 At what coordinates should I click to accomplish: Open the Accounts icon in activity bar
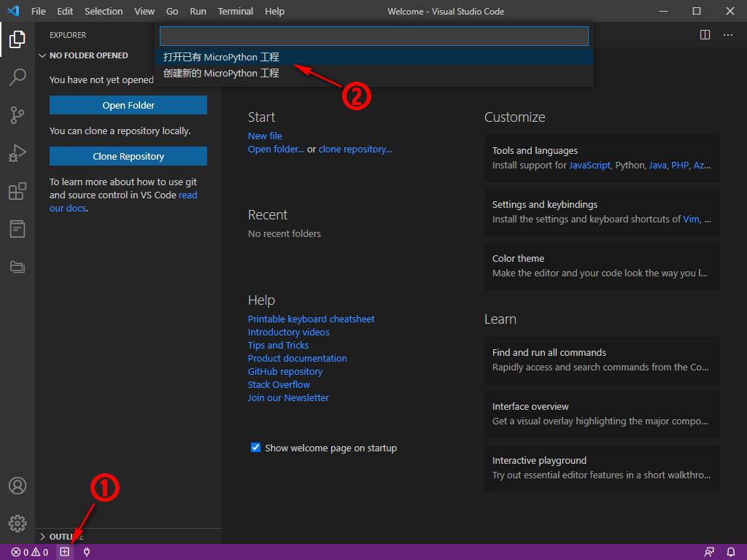click(18, 486)
